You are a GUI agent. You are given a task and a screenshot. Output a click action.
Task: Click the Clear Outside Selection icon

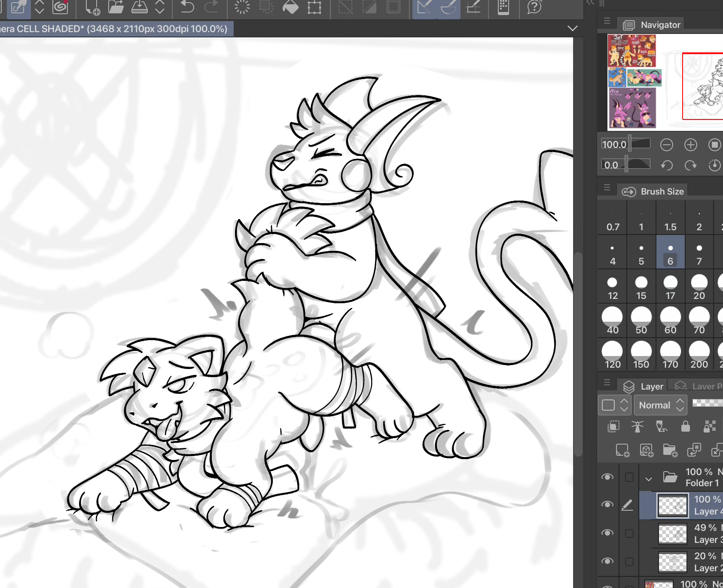click(266, 7)
